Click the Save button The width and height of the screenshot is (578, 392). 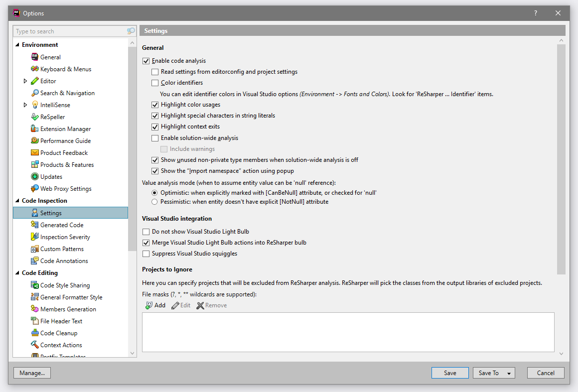tap(450, 373)
